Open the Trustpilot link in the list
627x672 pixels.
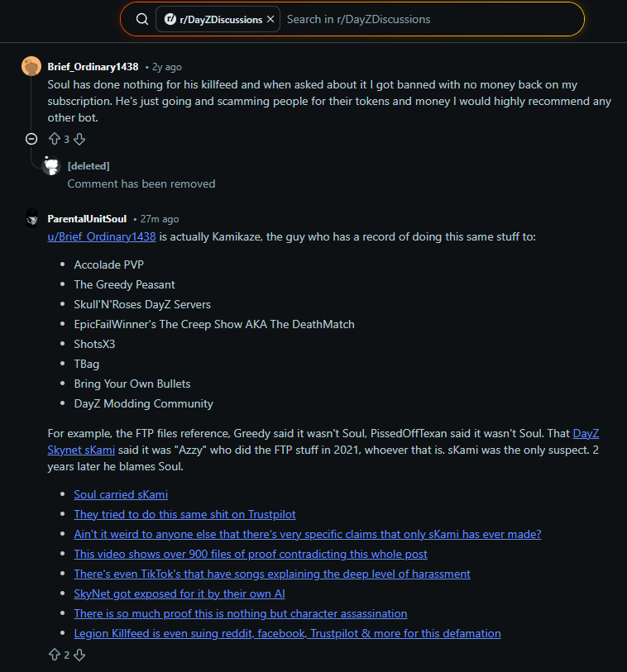coord(184,514)
